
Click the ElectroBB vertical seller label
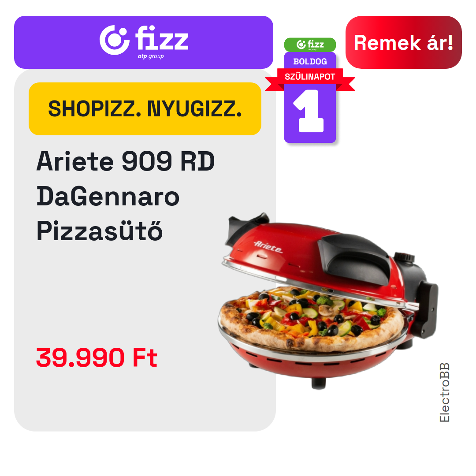pyautogui.click(x=444, y=392)
